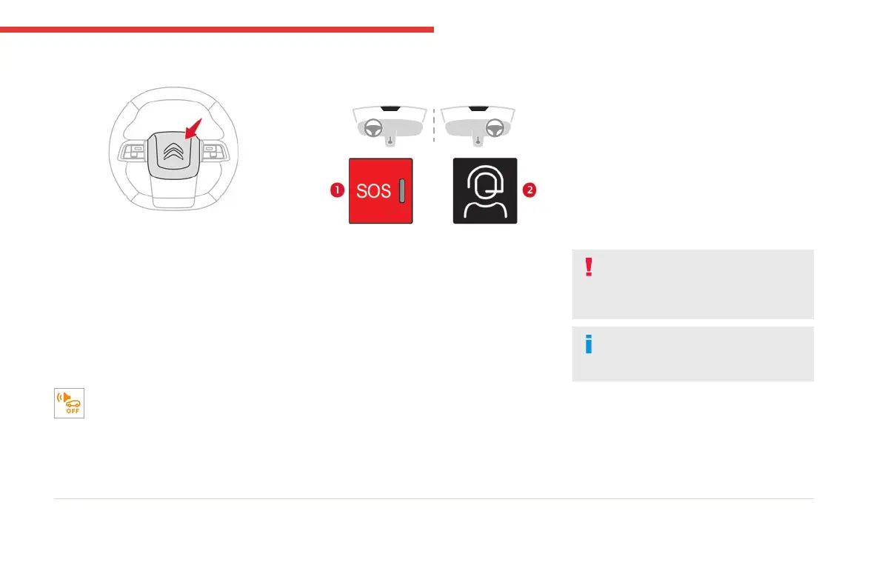Click the small steering wheel in left diagram
This screenshot has height=588, width=882.
373,128
